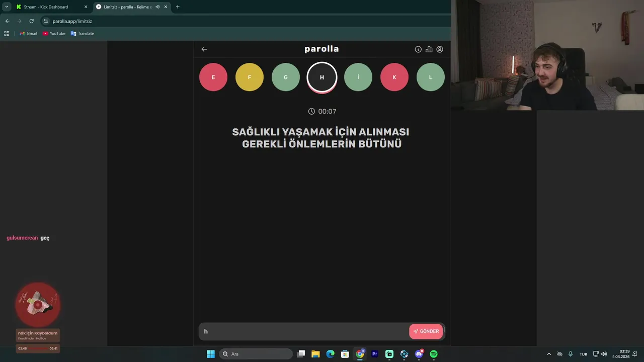Open File Explorer from the taskbar
The width and height of the screenshot is (644, 362).
[315, 354]
